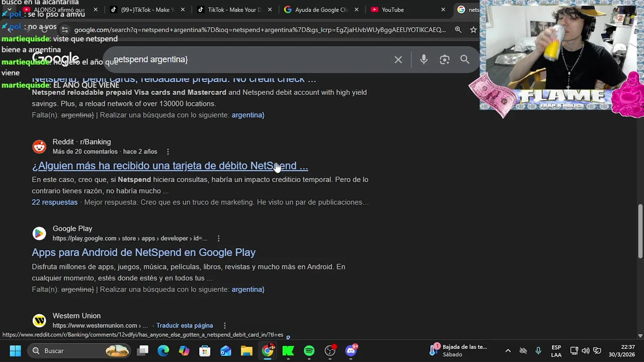Image resolution: width=644 pixels, height=362 pixels.
Task: Open the zoom magnifier in the address bar
Action: click(458, 30)
